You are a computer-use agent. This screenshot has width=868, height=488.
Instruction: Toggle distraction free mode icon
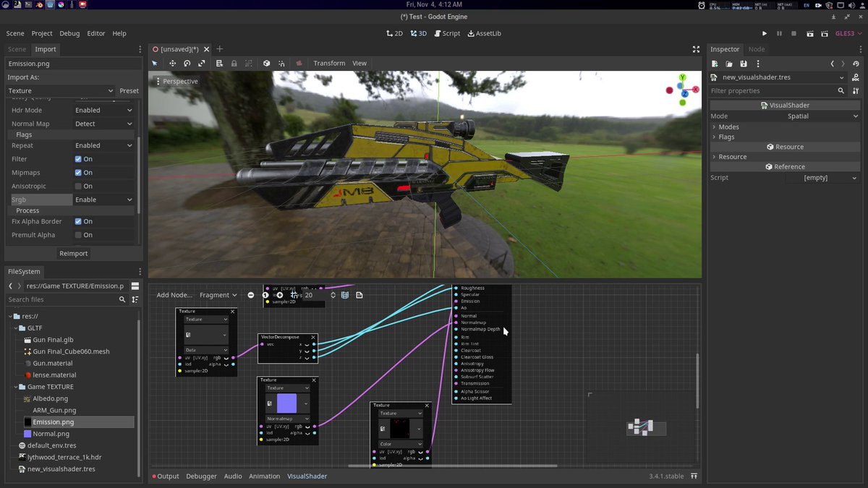696,49
